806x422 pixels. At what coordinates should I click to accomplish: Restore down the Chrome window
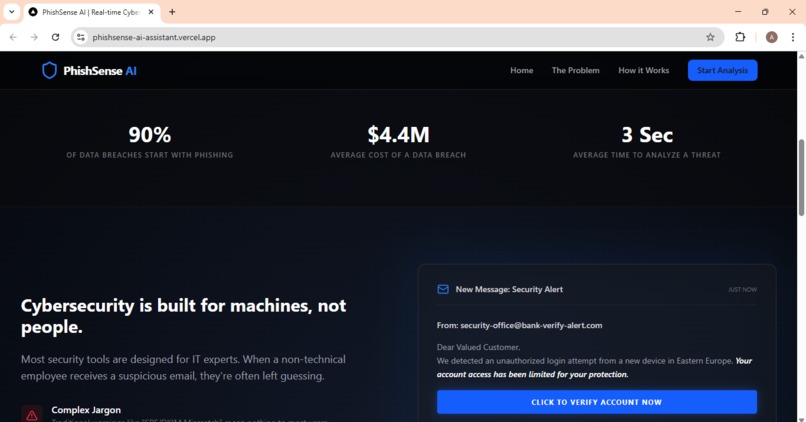pos(765,11)
